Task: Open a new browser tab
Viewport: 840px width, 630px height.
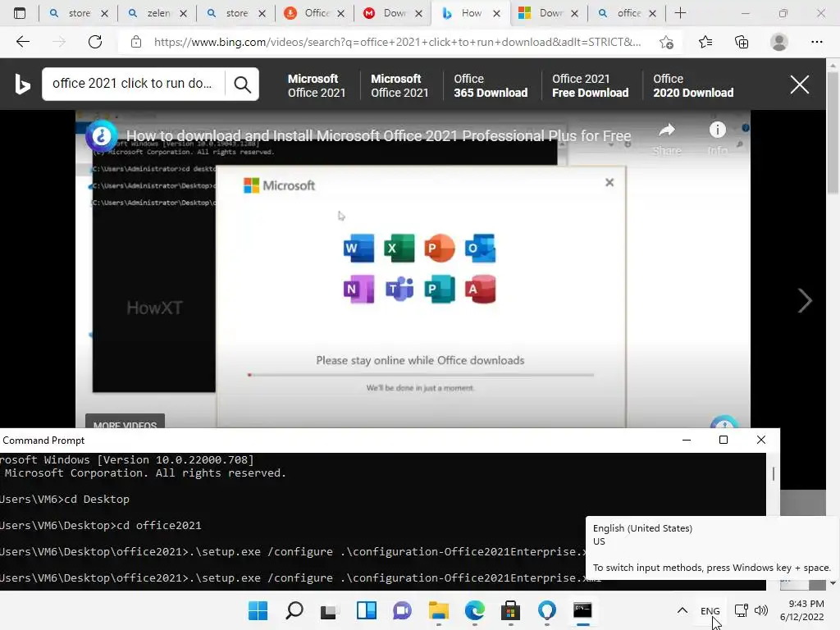Action: click(680, 13)
